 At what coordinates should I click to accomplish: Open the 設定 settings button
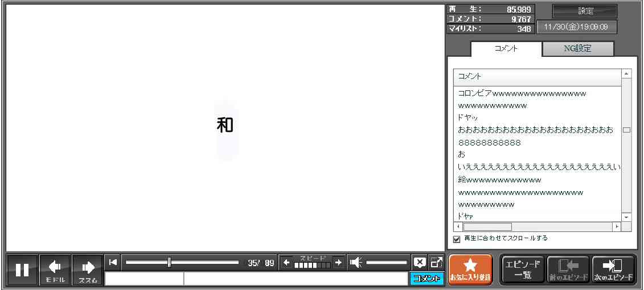(585, 11)
